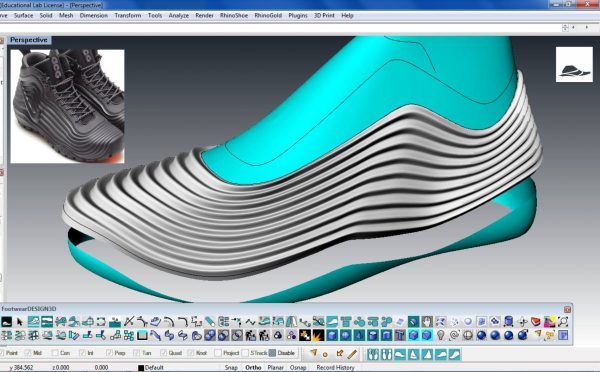
Task: Click the zoom extents magnifier icon
Action: pyautogui.click(x=563, y=322)
